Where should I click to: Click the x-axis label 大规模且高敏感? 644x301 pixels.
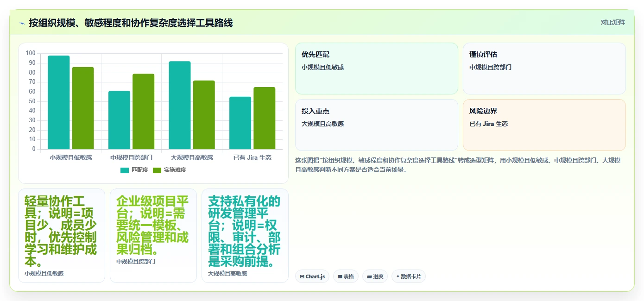click(192, 157)
